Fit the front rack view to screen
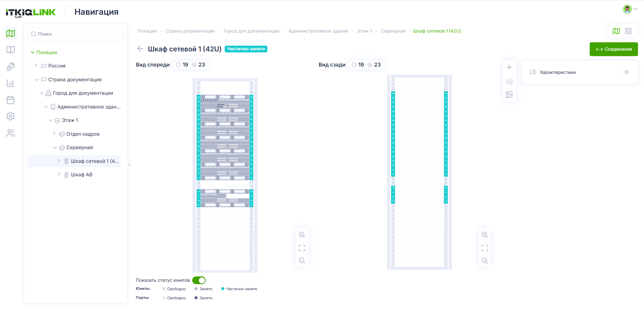644x309 pixels. [x=302, y=248]
